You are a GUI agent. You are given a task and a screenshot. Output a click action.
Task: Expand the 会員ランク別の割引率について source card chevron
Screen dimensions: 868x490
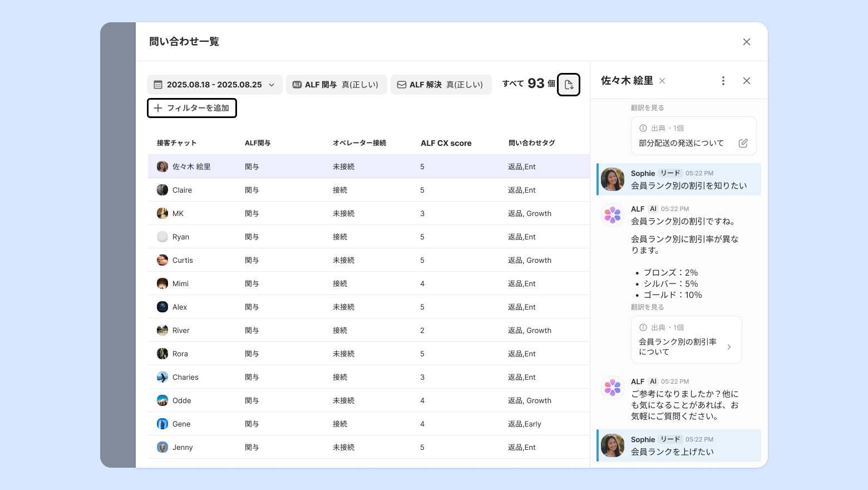(729, 347)
